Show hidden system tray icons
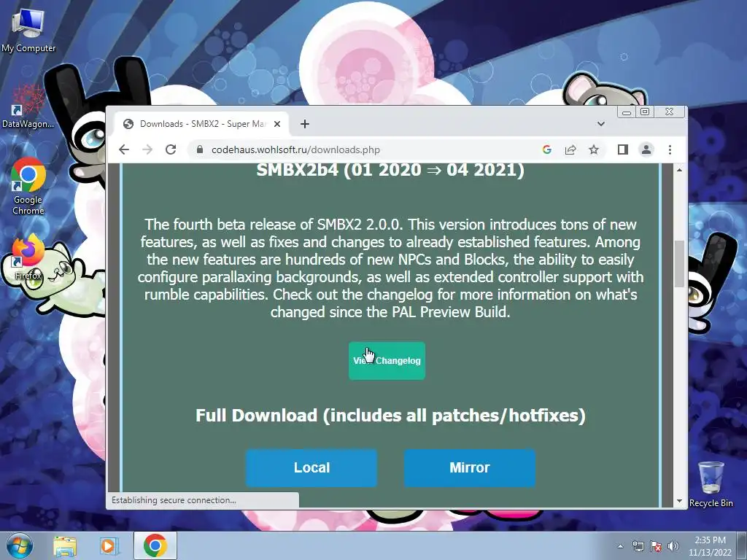The image size is (747, 560). 620,546
